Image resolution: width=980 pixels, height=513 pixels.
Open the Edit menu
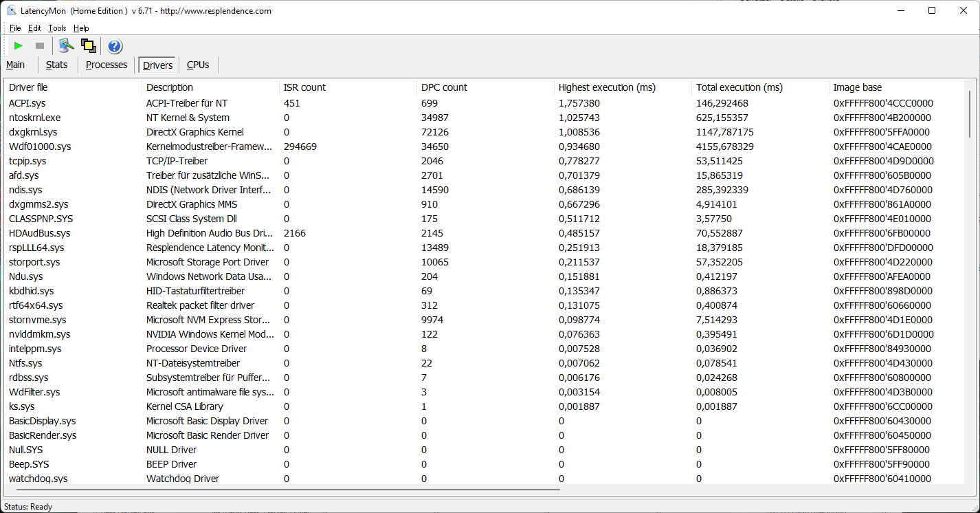coord(34,28)
